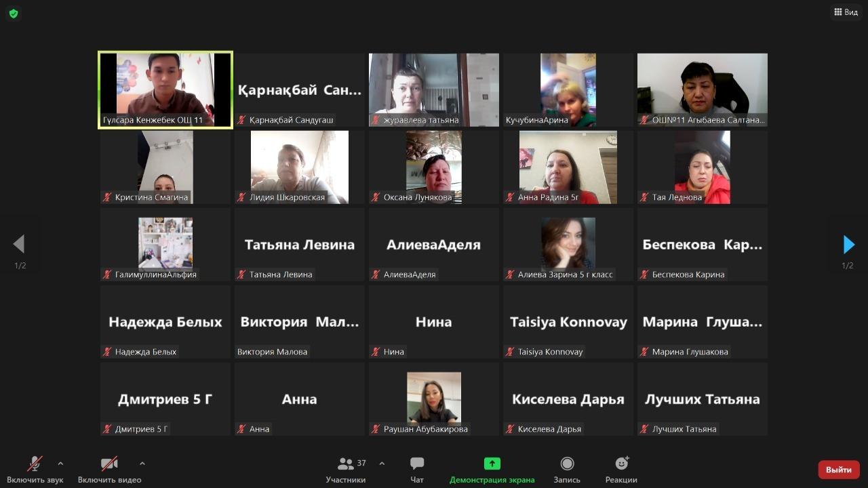Start recording with Запись button
Viewport: 868px width, 488px height.
(567, 470)
